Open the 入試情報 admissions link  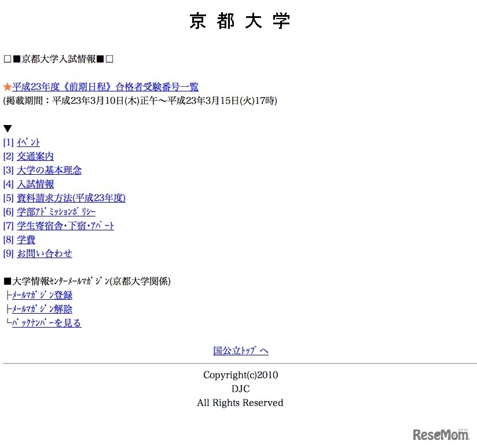pos(35,184)
